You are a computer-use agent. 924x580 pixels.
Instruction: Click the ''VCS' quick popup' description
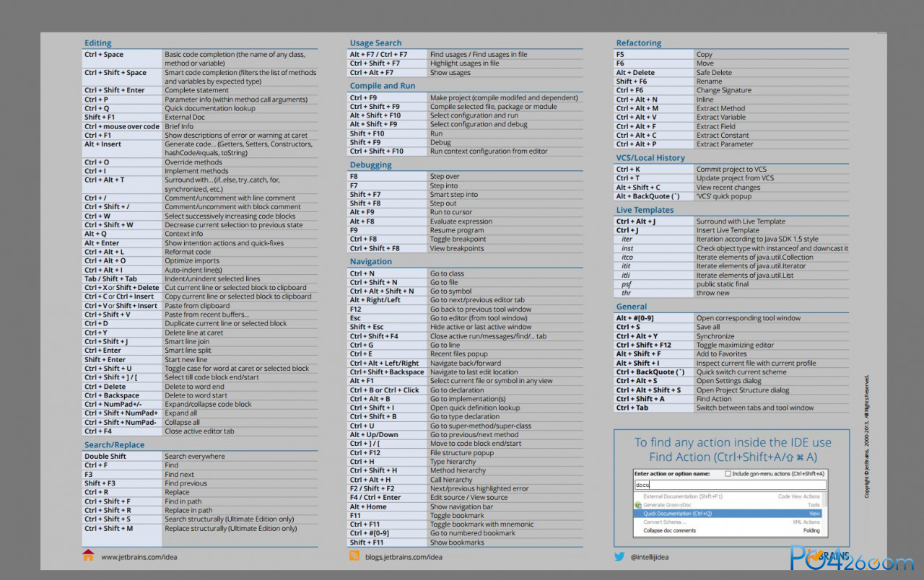pyautogui.click(x=723, y=196)
